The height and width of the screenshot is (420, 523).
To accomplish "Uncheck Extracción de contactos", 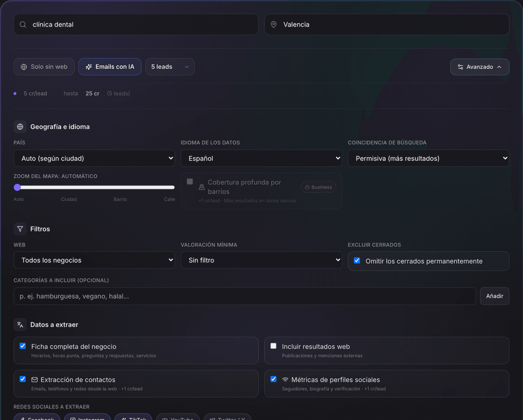I will pos(23,379).
